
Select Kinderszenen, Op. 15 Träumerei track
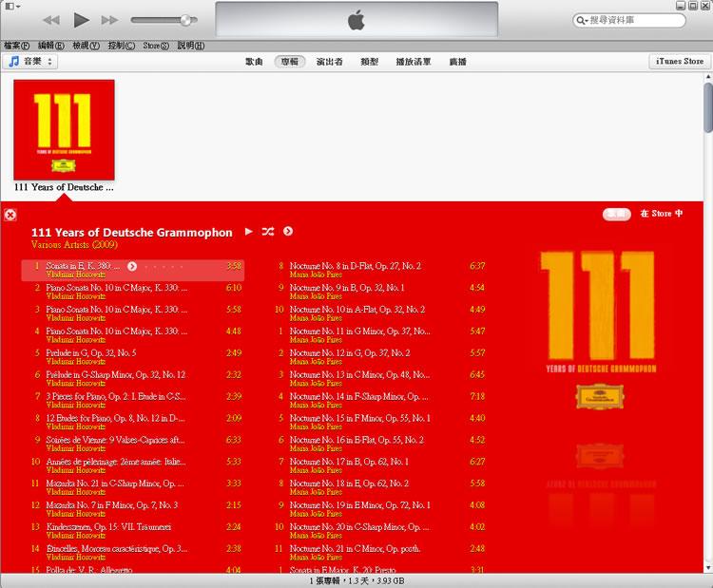tap(133, 531)
